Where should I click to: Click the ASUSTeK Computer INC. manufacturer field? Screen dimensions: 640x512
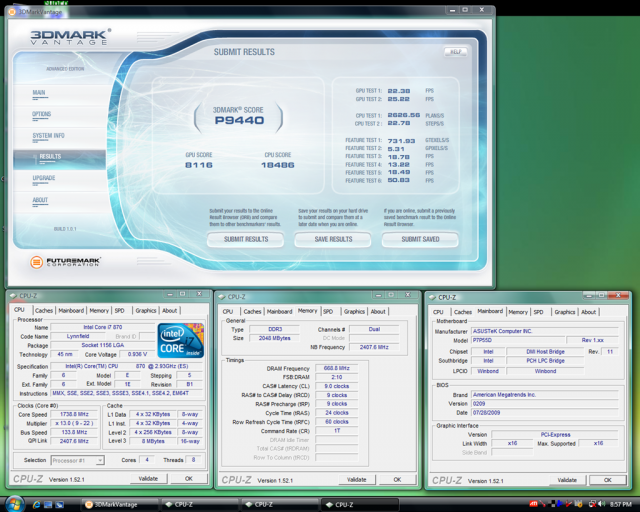[x=545, y=331]
